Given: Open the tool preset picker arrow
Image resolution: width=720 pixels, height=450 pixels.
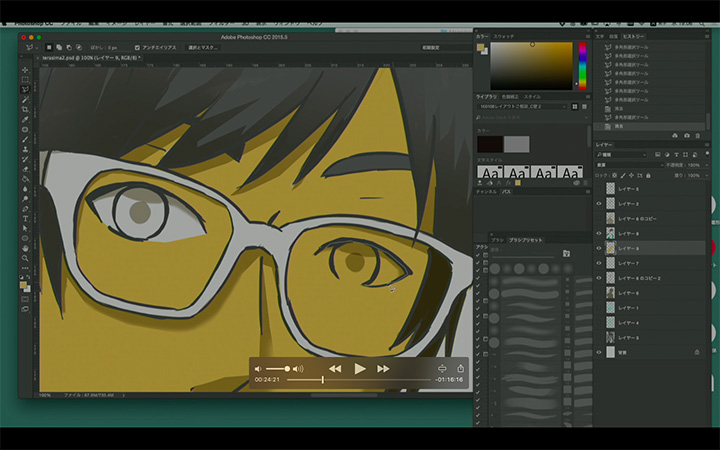Looking at the screenshot, I should point(37,47).
